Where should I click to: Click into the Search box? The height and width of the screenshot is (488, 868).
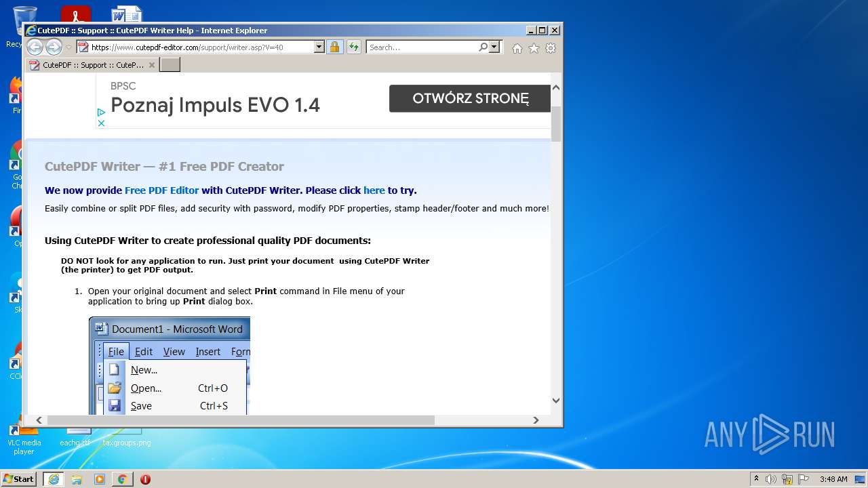click(421, 47)
